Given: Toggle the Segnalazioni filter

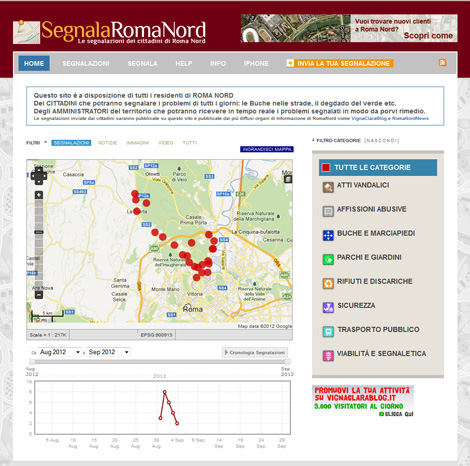Looking at the screenshot, I should coord(71,143).
